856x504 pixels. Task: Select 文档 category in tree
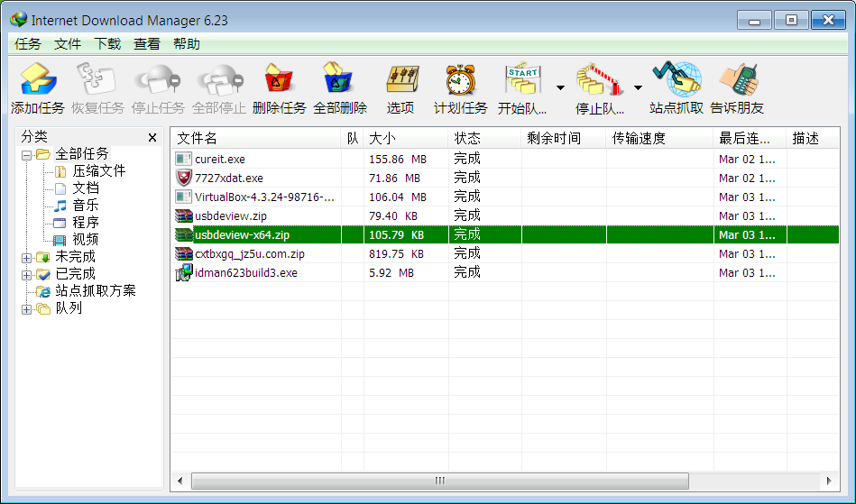click(86, 188)
